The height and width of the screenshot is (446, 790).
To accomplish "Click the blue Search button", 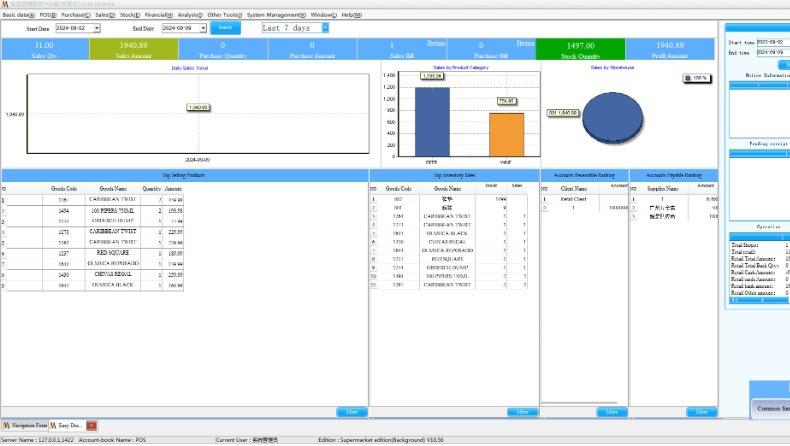I will coord(227,28).
